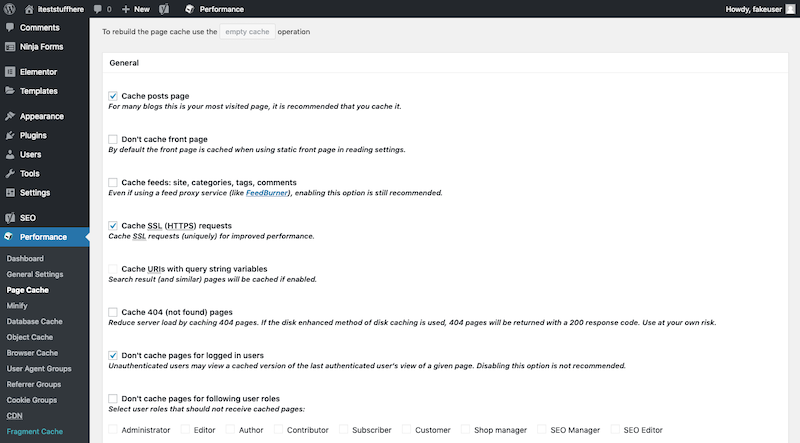Open Browser Cache submenu
Screen dimensions: 800x443
pos(32,353)
